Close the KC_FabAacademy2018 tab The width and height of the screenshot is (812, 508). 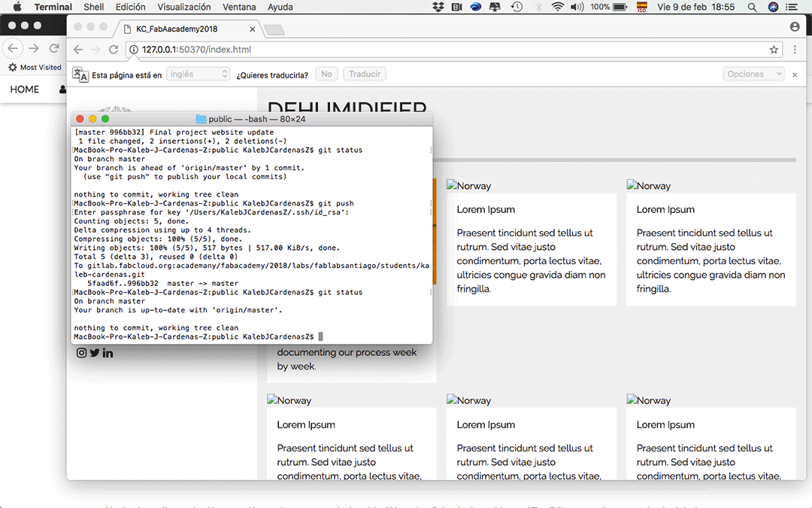252,29
